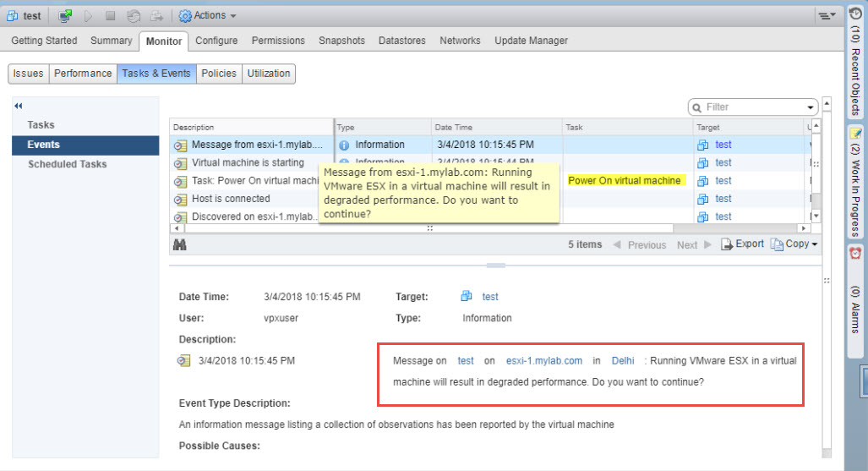This screenshot has height=471, width=868.
Task: Select the Issues sub-tab
Action: [28, 73]
